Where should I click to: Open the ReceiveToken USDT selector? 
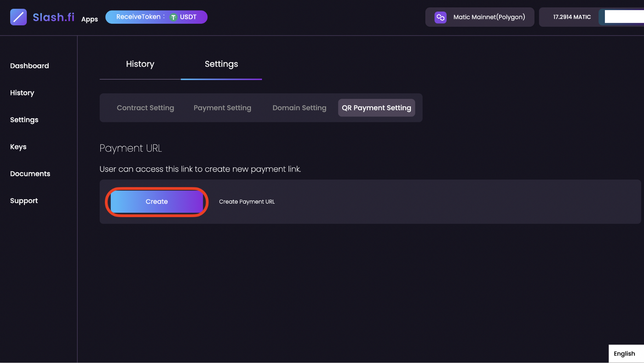pos(156,17)
